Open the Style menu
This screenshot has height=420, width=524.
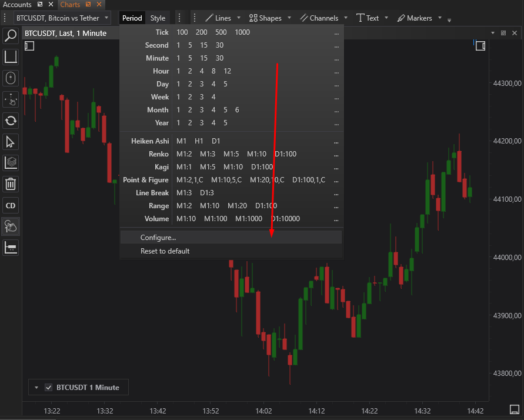click(x=158, y=18)
